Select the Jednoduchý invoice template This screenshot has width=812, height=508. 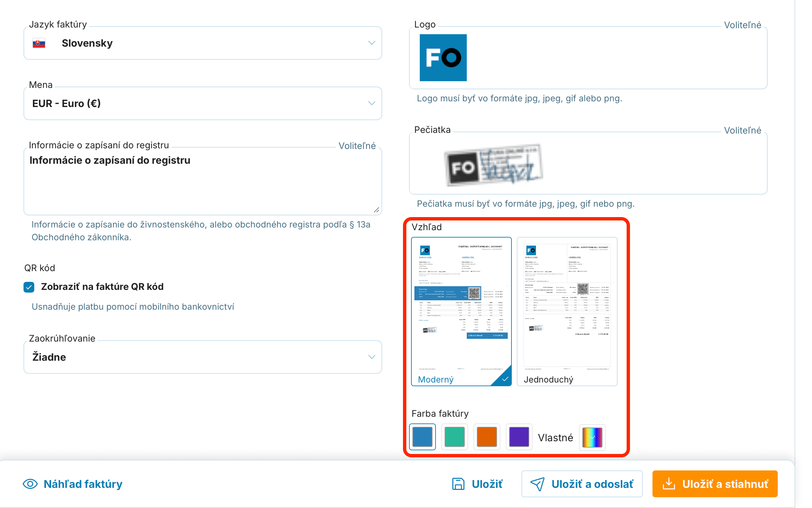567,311
